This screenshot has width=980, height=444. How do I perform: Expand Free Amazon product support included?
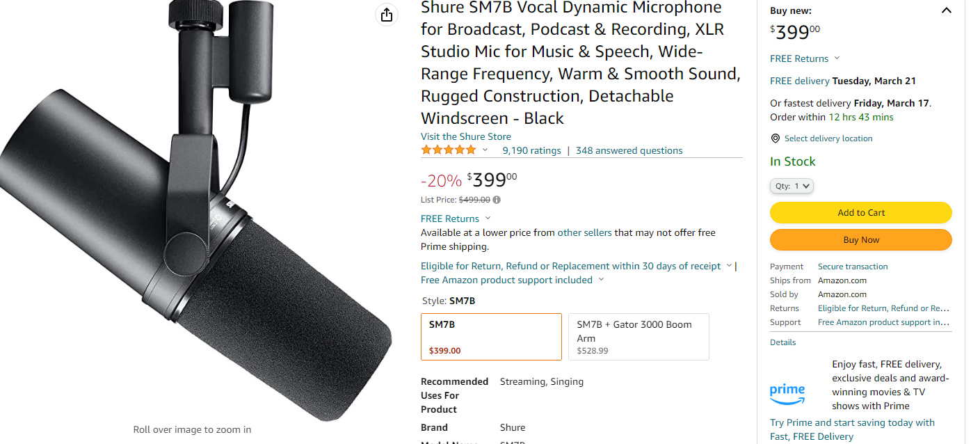[512, 280]
